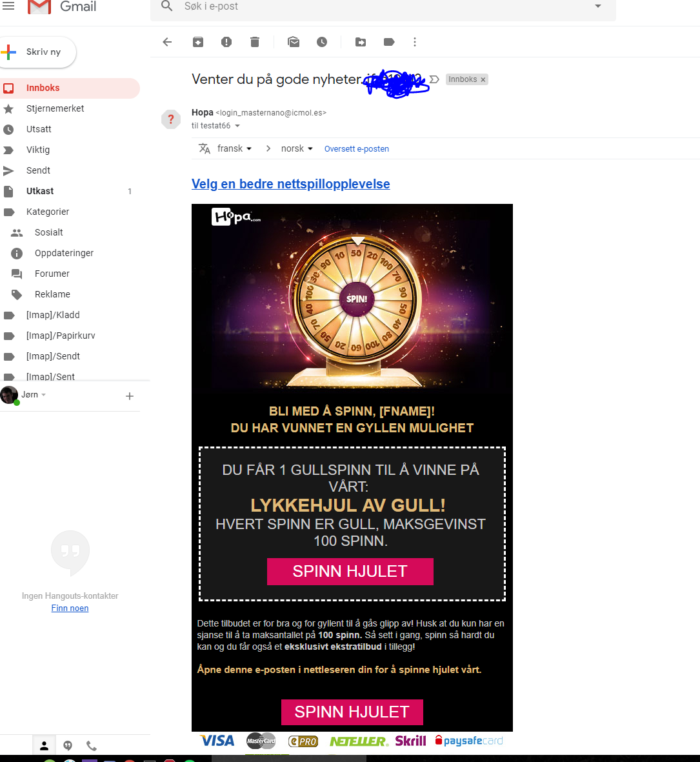Report this email as spam
The height and width of the screenshot is (762, 700).
(x=226, y=43)
